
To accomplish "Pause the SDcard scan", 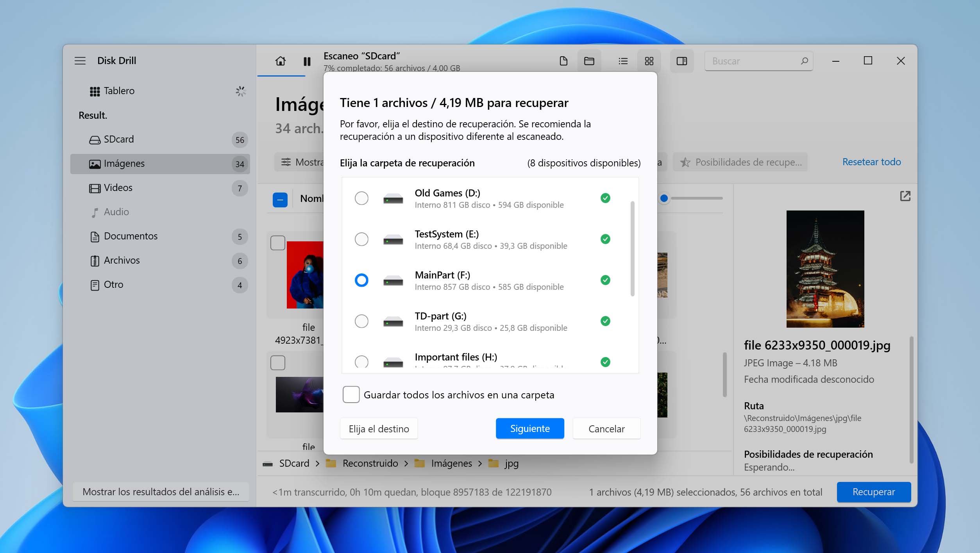I will coord(307,61).
